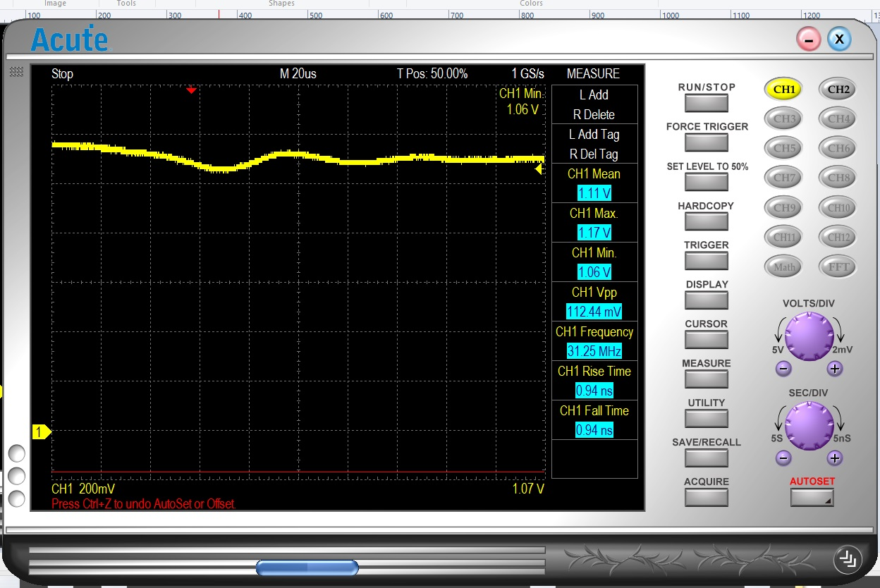Click the yellow trigger level arrow
This screenshot has width=880, height=588.
click(539, 169)
